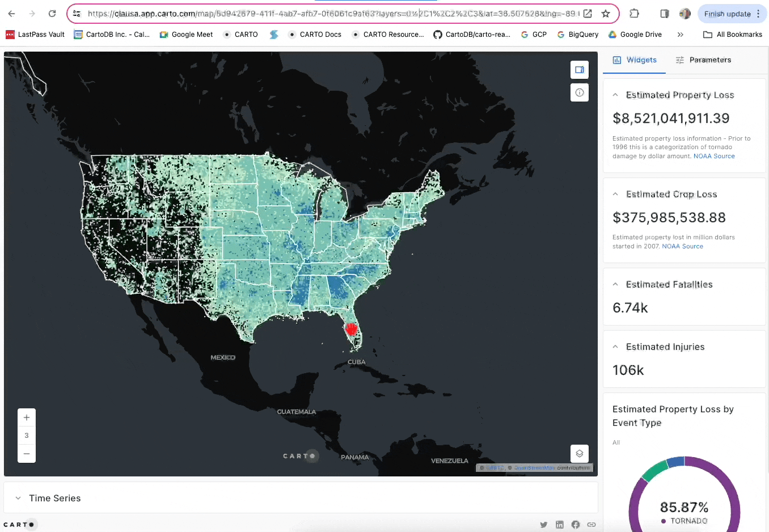Open blue S icon bookmark
The width and height of the screenshot is (769, 532).
coord(274,35)
